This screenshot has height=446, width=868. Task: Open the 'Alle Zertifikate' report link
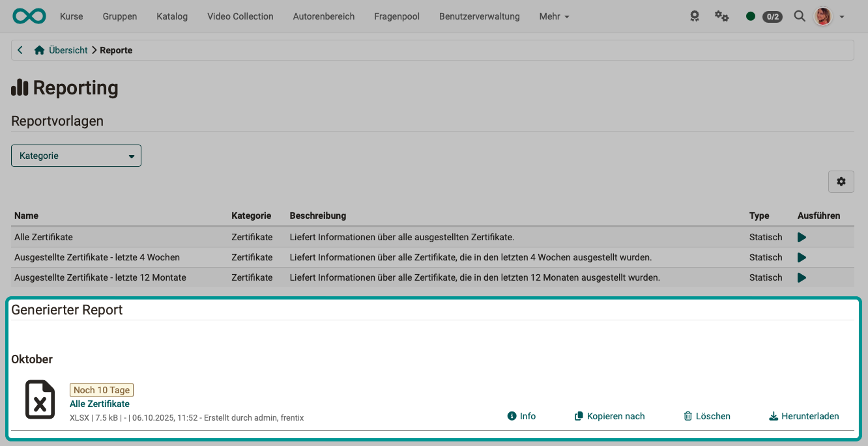(100, 404)
